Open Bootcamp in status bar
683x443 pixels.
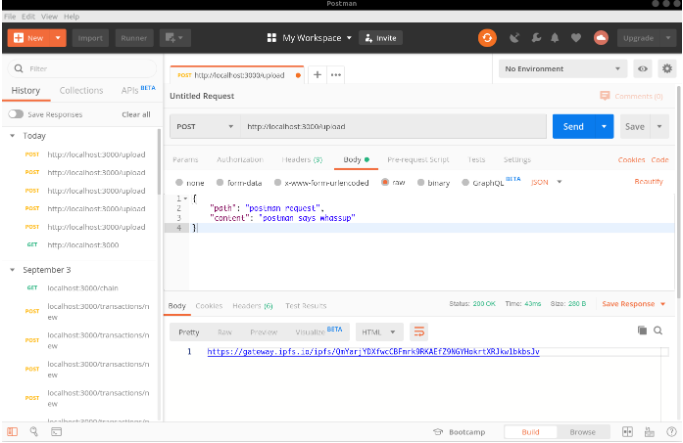(x=459, y=432)
